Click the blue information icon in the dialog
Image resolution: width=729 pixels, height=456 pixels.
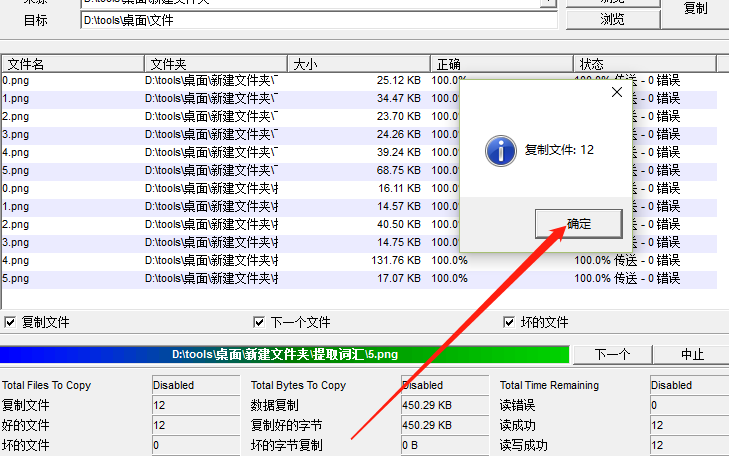pos(500,151)
